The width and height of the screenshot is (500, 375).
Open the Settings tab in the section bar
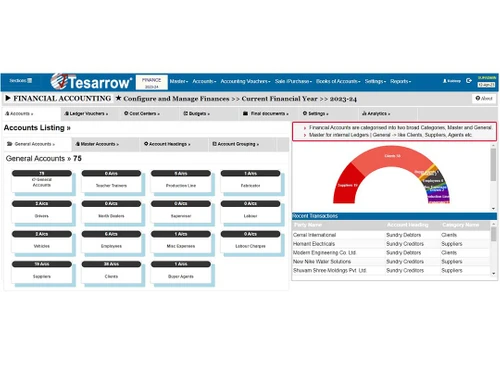point(328,114)
